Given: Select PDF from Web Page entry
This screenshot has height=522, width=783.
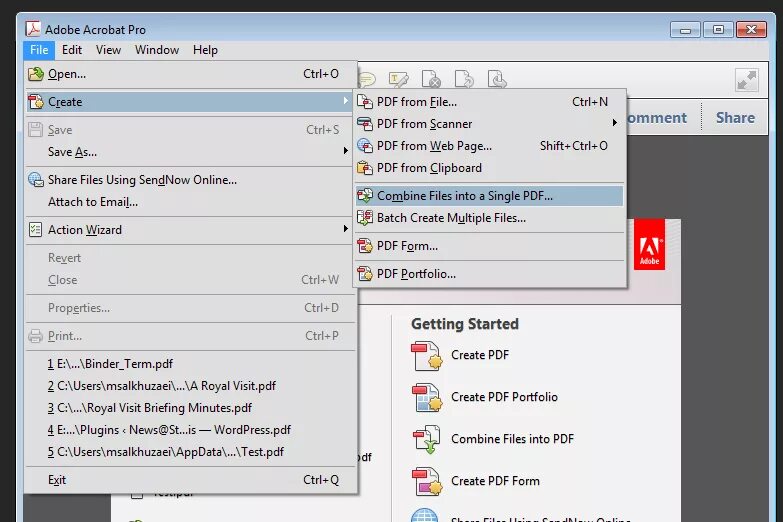Looking at the screenshot, I should [x=489, y=146].
